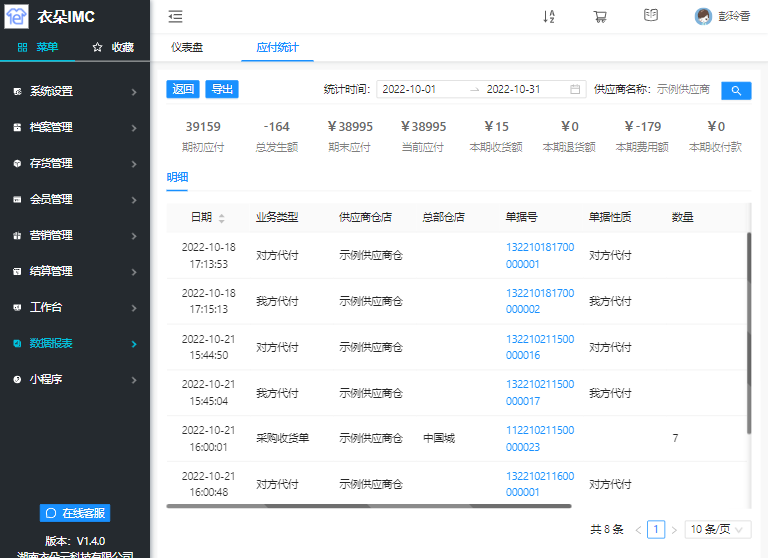
Task: Click the 采购收货单 business type cell
Action: (x=283, y=438)
